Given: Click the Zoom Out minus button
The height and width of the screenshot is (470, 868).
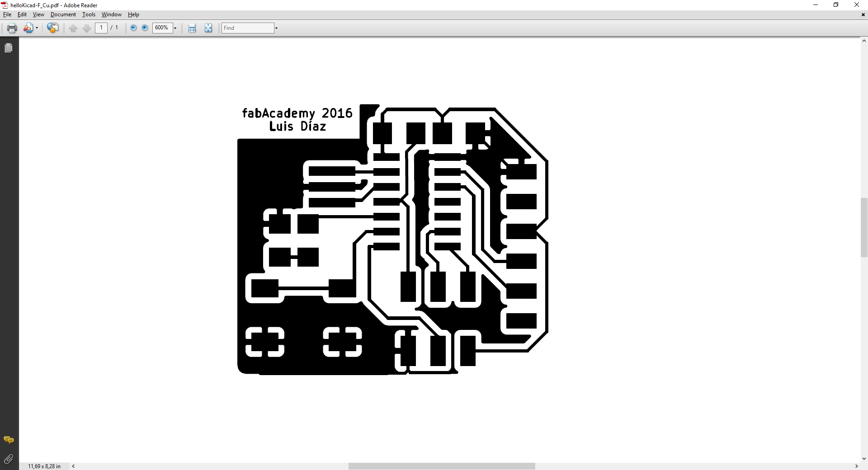Looking at the screenshot, I should [x=133, y=28].
